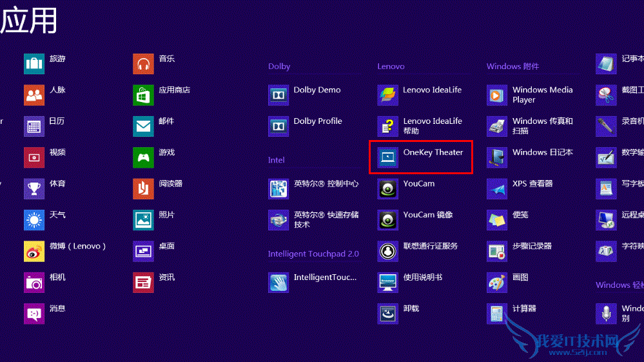Image resolution: width=644 pixels, height=362 pixels.
Task: Click the Dolby Profile label text
Action: pos(318,121)
